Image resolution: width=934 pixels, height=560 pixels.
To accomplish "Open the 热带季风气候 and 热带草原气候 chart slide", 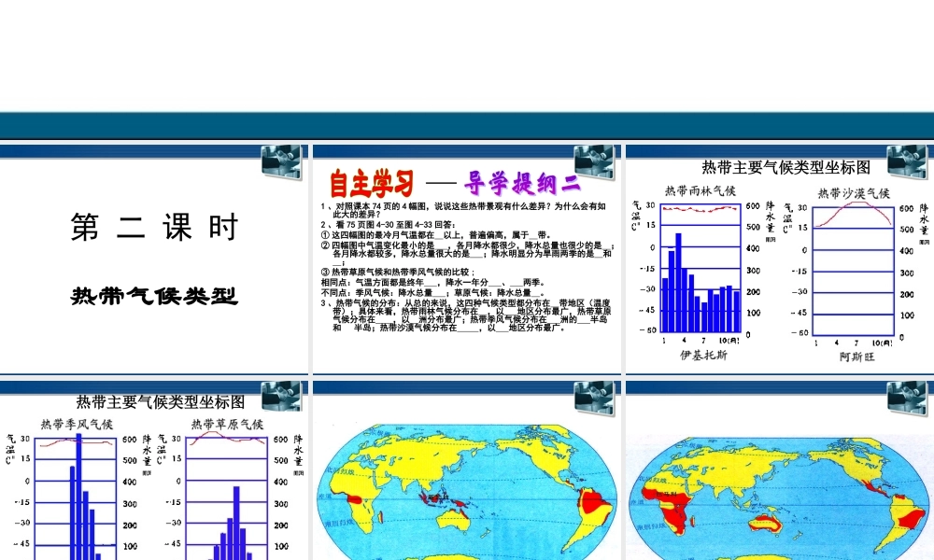I will [x=154, y=469].
